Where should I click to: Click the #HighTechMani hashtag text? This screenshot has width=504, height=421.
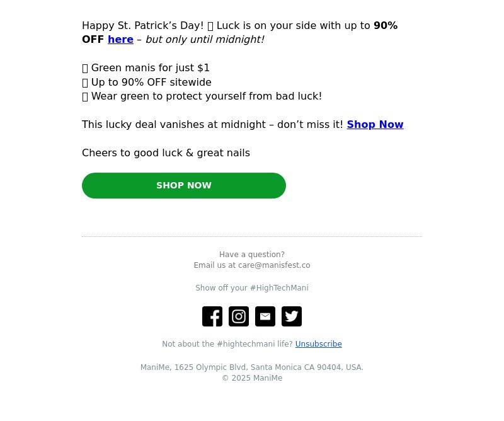[279, 288]
